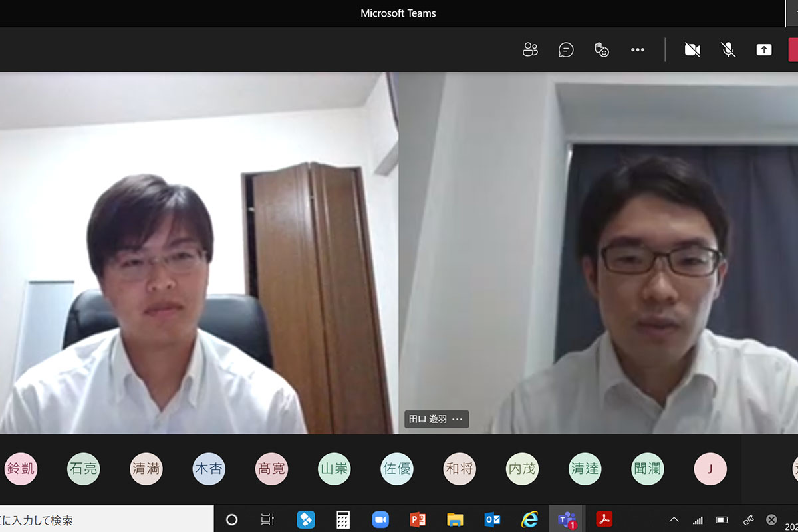
Task: Select the 山崇 participant avatar
Action: tap(334, 469)
